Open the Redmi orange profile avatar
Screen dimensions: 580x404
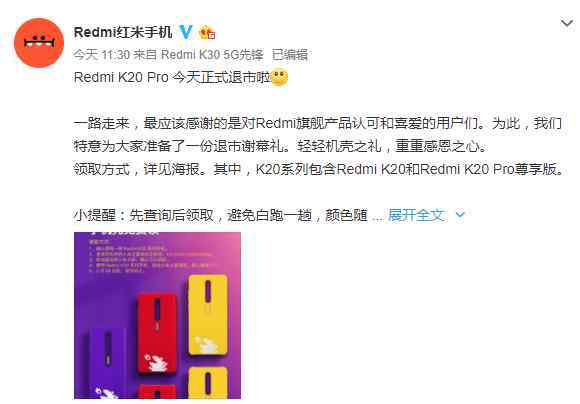pyautogui.click(x=39, y=43)
